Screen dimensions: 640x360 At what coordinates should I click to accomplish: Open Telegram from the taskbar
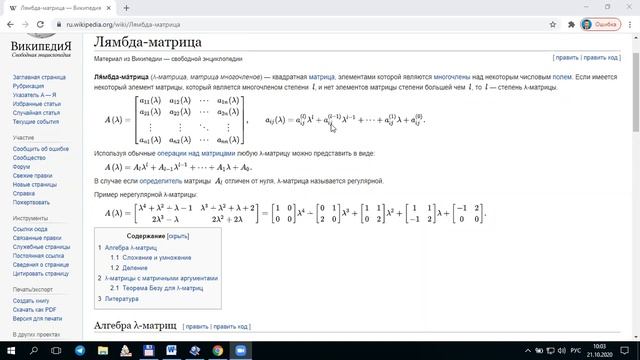tap(80, 351)
